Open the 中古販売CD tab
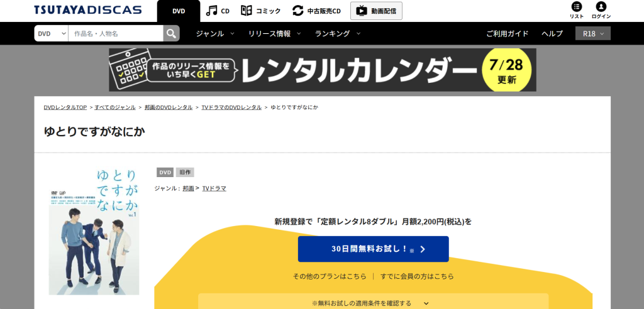 point(316,11)
